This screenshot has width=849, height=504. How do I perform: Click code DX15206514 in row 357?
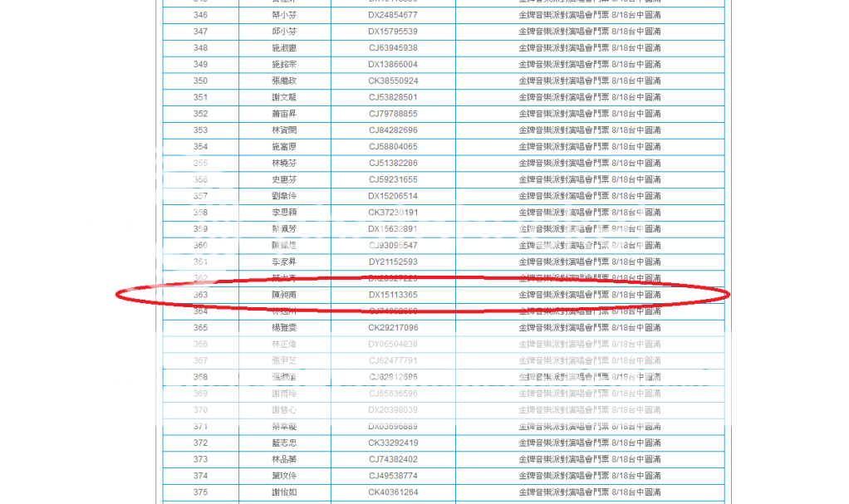393,196
